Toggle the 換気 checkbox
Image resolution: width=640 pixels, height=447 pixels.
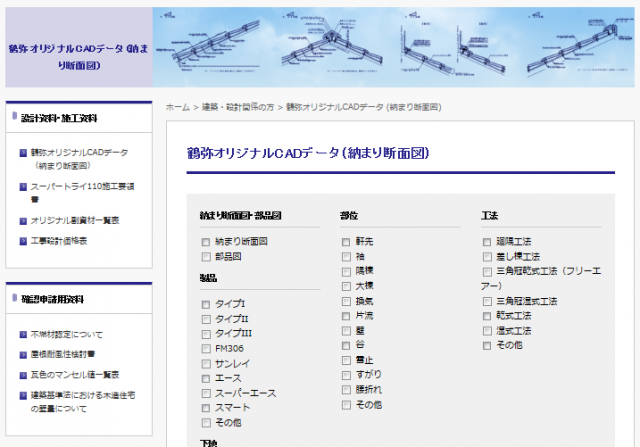346,301
